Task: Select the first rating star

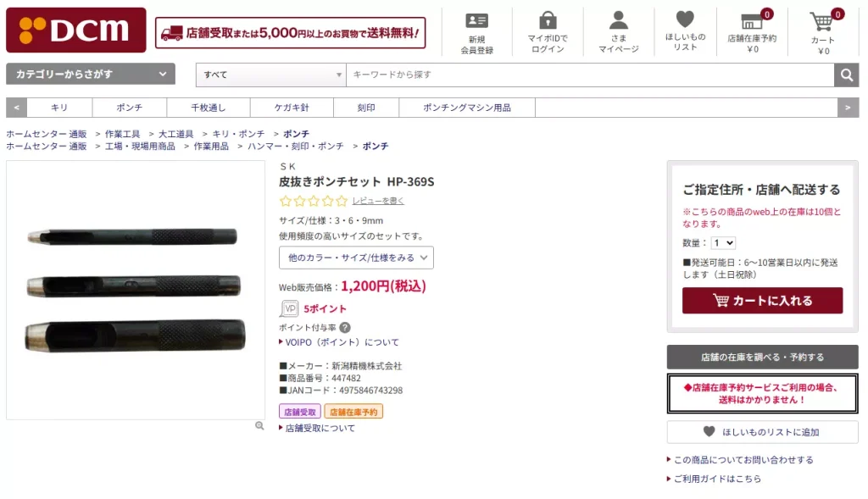Action: [x=286, y=202]
